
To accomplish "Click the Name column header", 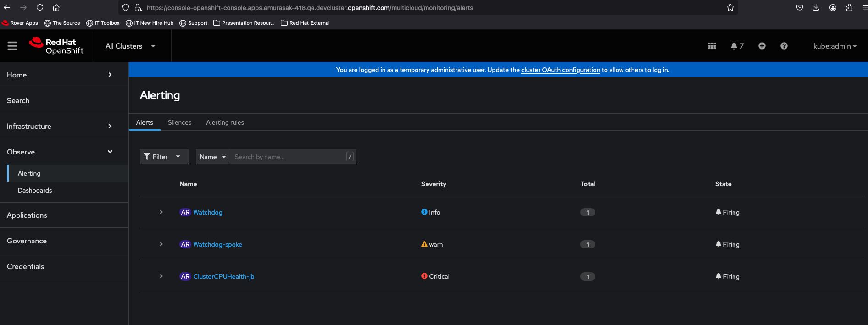I will click(188, 184).
